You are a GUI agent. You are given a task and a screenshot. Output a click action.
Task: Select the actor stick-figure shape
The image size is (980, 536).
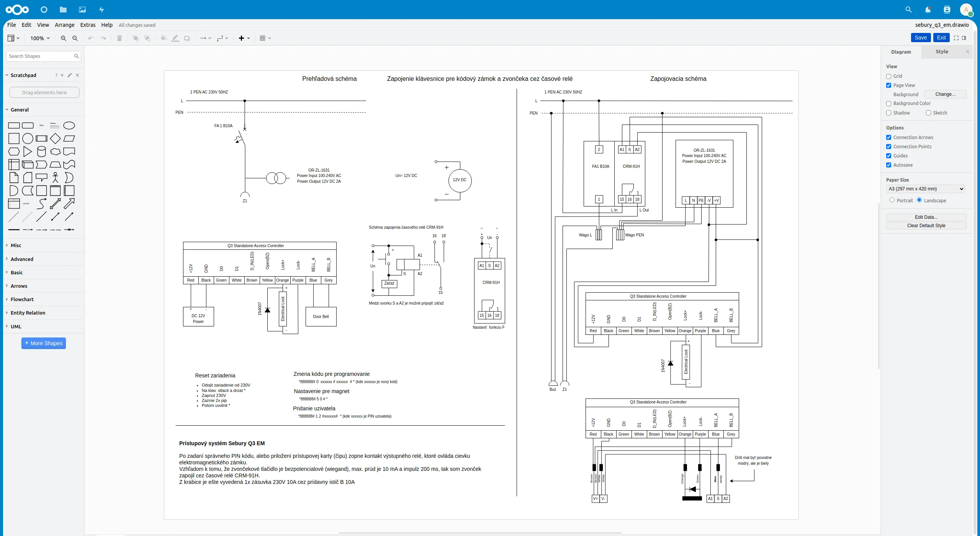55,178
